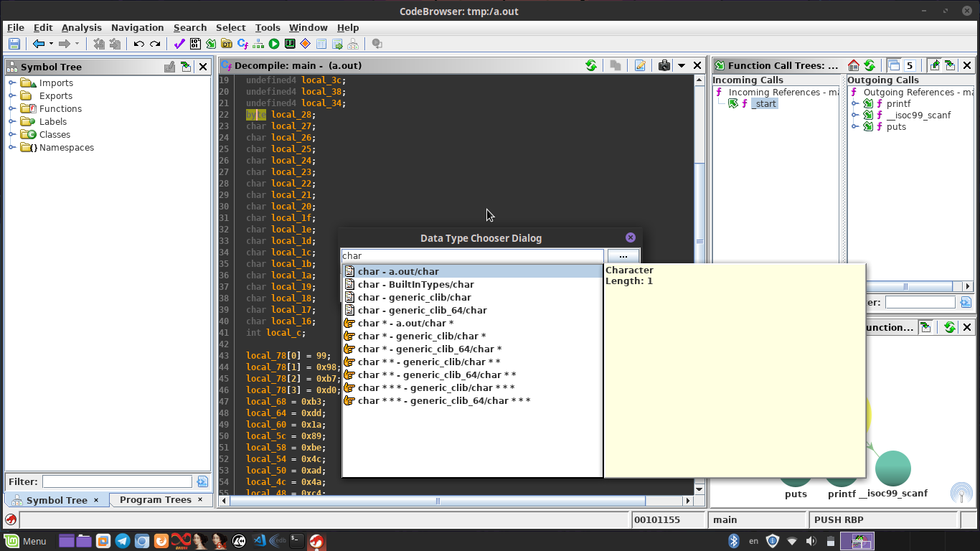Expand the Functions folder in Symbol Tree
Image resolution: width=980 pixels, height=551 pixels.
pos(12,109)
